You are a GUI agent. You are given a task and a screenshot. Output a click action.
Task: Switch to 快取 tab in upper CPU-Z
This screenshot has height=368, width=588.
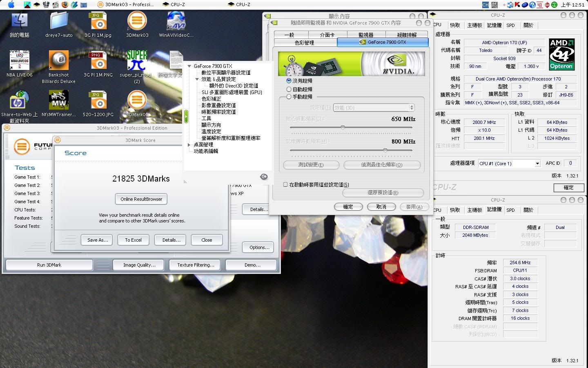[455, 25]
